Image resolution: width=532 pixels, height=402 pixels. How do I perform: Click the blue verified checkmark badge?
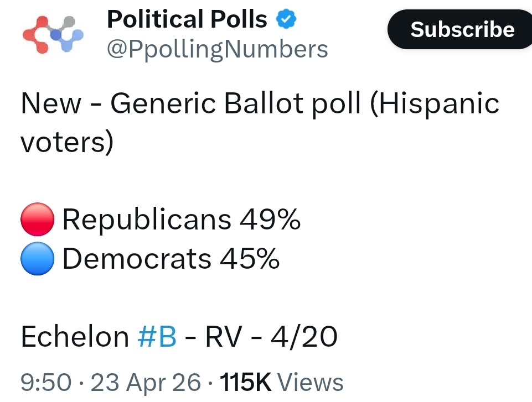(x=286, y=21)
